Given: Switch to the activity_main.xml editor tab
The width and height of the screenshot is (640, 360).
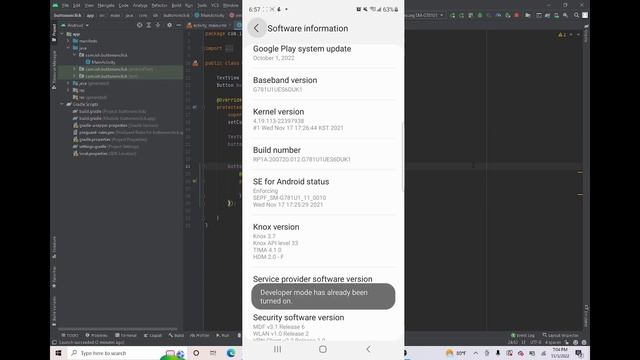Looking at the screenshot, I should tap(207, 25).
